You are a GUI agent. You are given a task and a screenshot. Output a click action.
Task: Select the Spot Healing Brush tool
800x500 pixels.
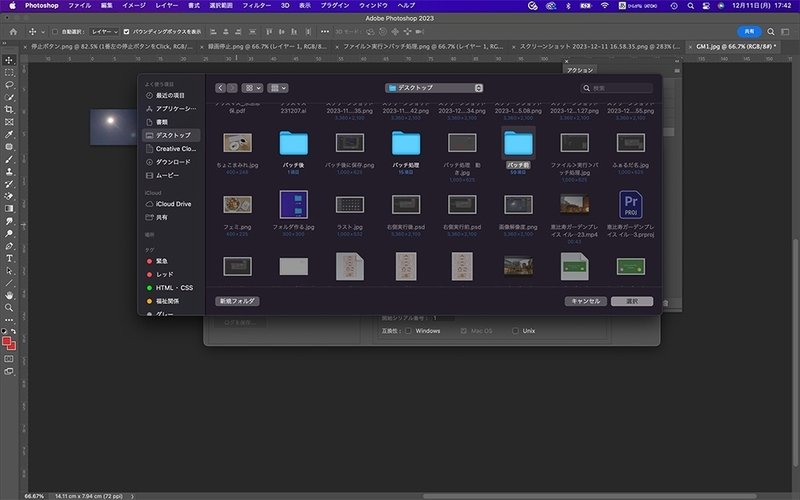(9, 146)
